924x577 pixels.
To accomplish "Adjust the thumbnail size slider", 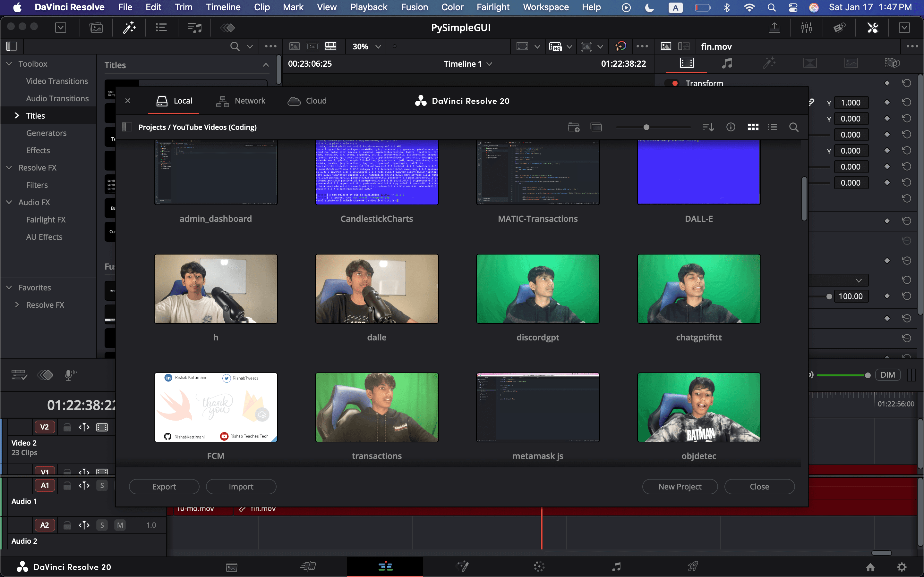I will (646, 127).
